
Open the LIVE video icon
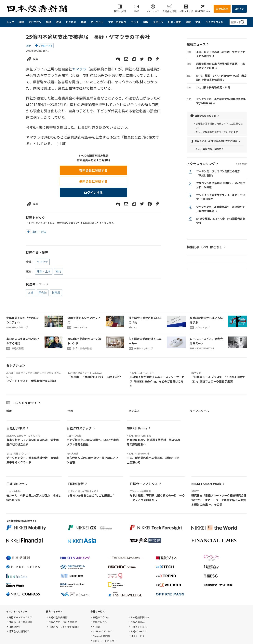pos(136,7)
